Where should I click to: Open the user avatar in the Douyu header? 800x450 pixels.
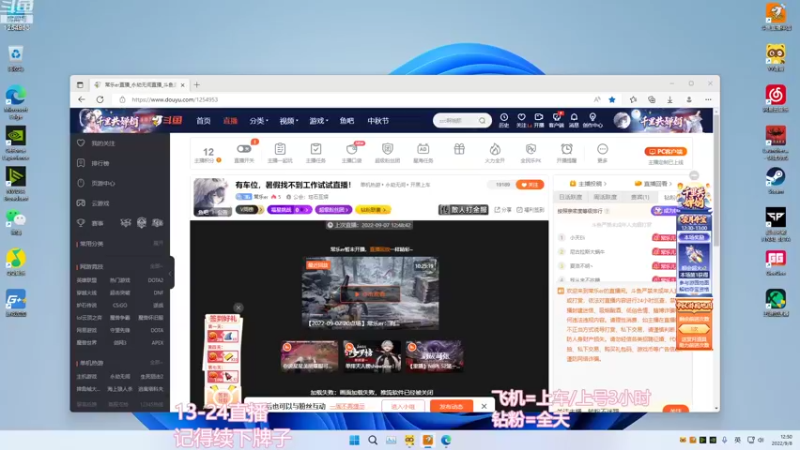[x=622, y=120]
